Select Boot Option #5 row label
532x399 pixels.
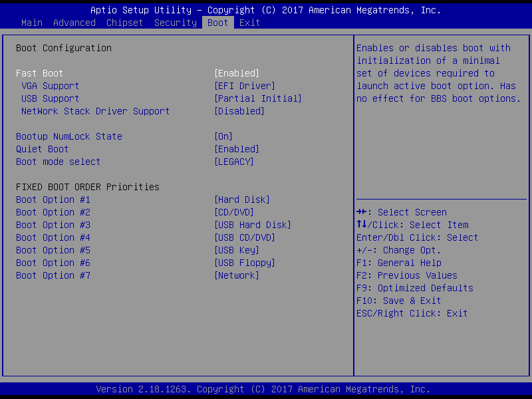[x=53, y=250]
